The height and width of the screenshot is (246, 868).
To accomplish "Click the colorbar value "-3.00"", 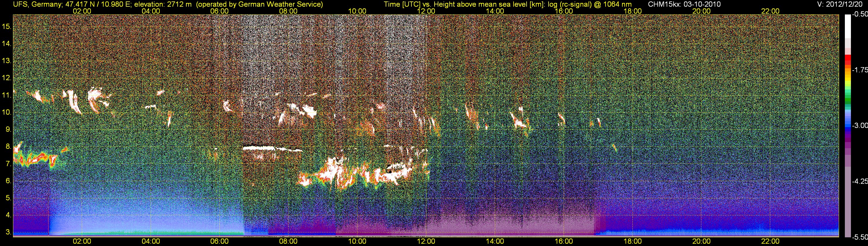I will [x=860, y=125].
